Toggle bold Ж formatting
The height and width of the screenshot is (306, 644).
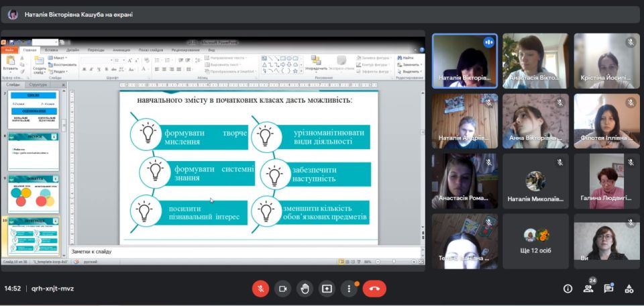coord(85,69)
